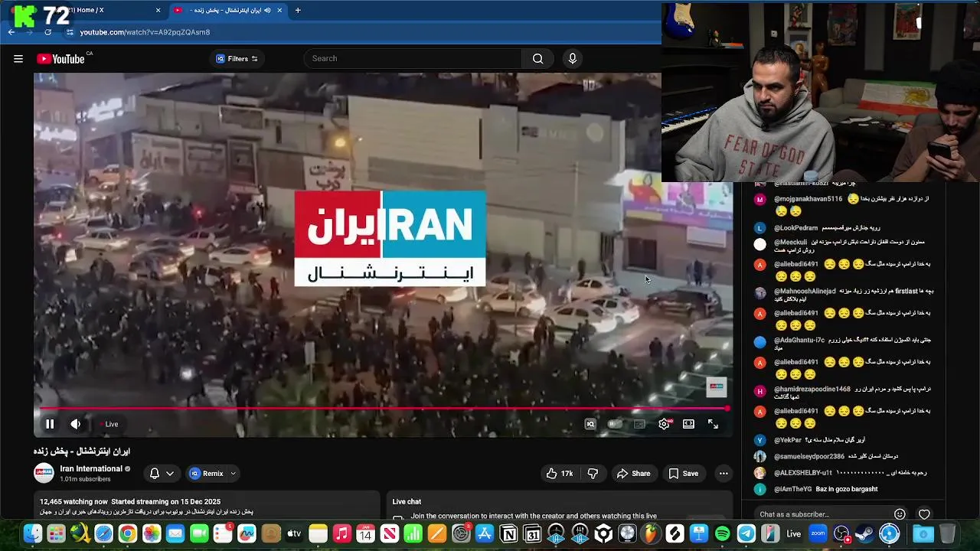Go to the YouTube home logo
Screen dimensions: 980x551
click(60, 59)
